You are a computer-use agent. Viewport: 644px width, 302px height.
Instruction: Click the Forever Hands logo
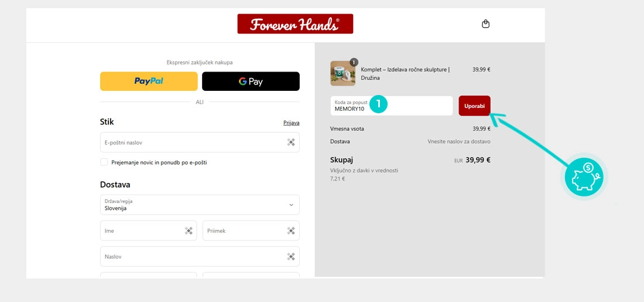click(295, 24)
